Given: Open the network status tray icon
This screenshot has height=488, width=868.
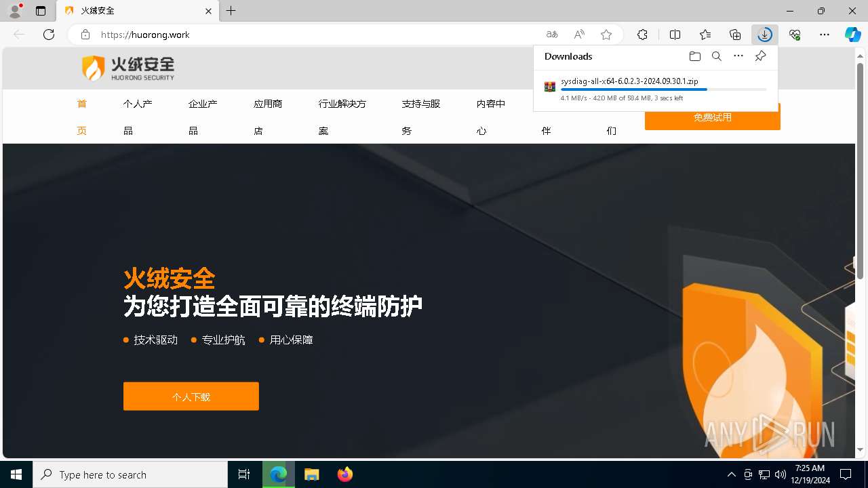Looking at the screenshot, I should (764, 474).
